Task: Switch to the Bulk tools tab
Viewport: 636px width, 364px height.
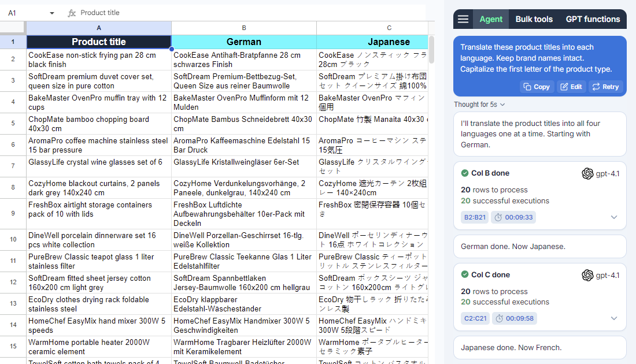Action: point(534,19)
